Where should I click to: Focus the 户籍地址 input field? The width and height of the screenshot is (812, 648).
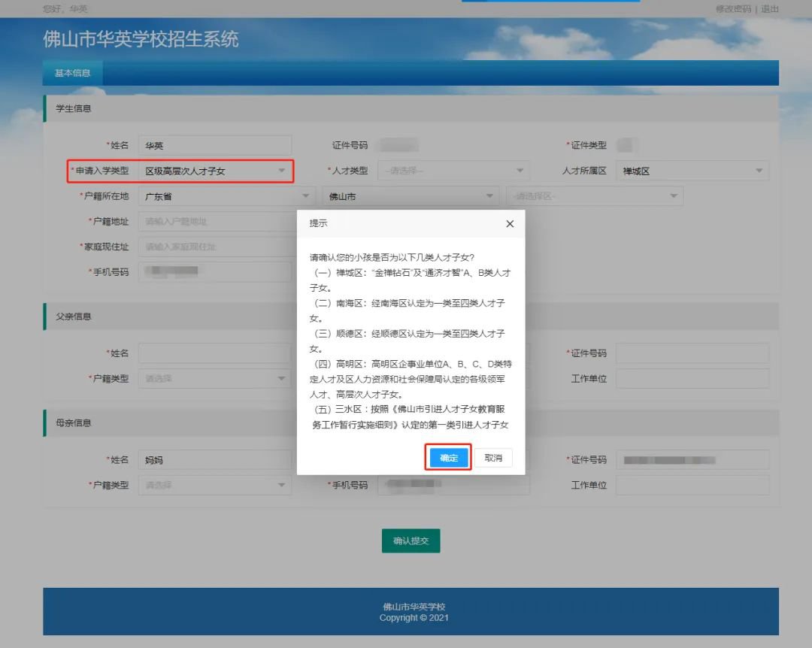pyautogui.click(x=215, y=222)
